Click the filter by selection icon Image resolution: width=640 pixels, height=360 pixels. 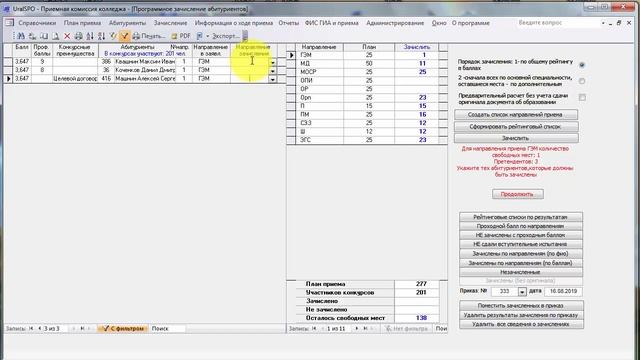click(x=113, y=36)
